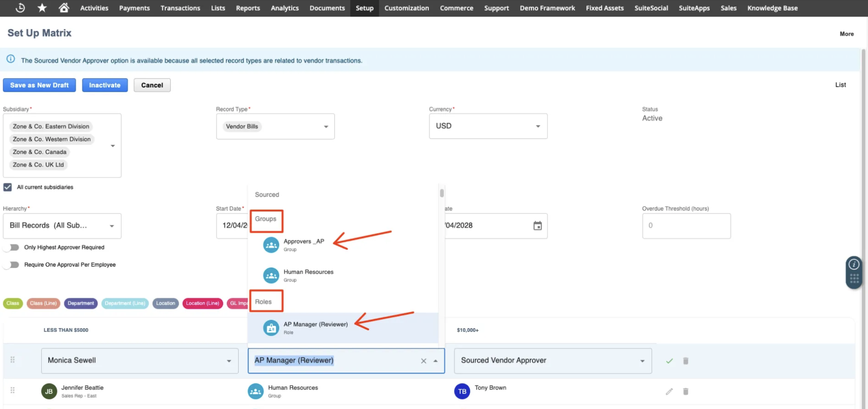
Task: Open the Shortcuts star icon
Action: [x=42, y=8]
